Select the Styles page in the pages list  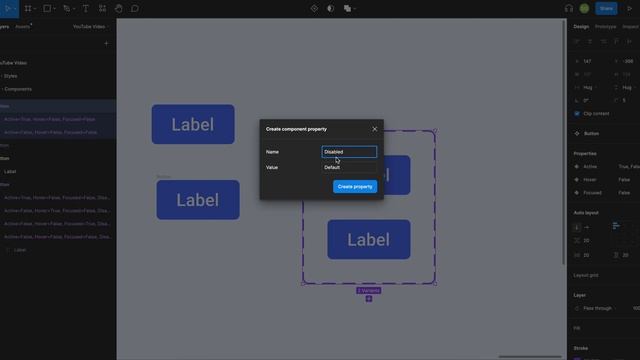pos(11,76)
